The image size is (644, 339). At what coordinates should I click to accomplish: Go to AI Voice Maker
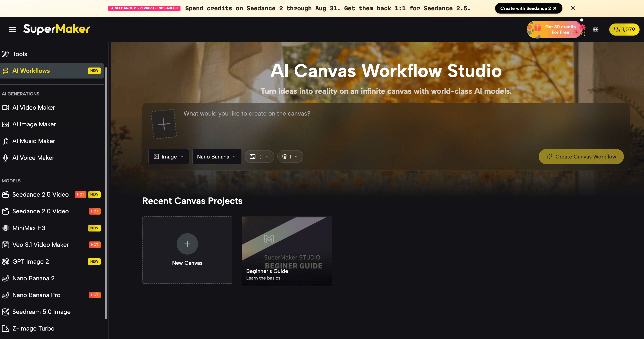[x=52, y=158]
